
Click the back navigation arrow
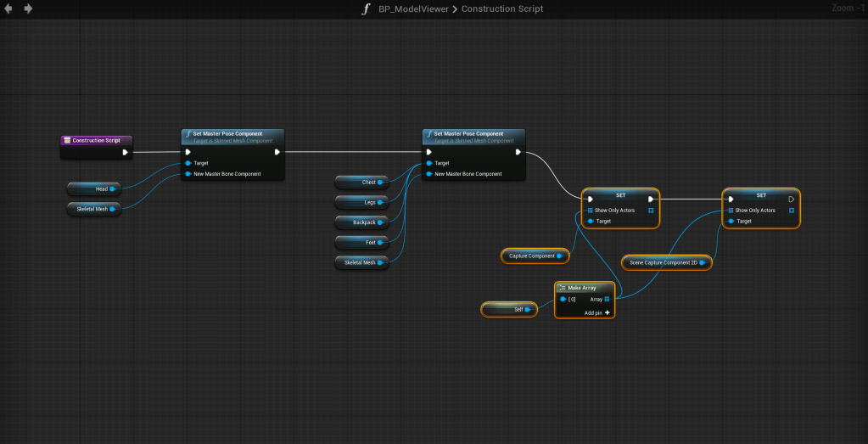(x=8, y=8)
